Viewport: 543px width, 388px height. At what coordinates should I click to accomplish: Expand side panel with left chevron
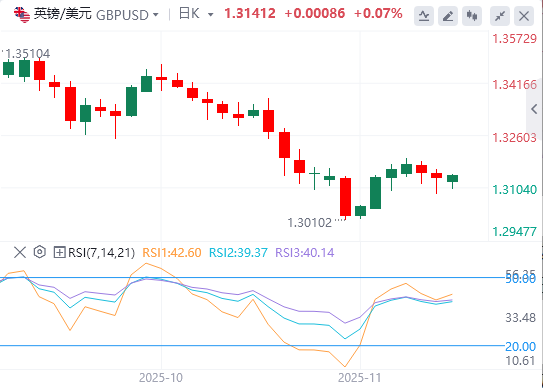[534, 109]
